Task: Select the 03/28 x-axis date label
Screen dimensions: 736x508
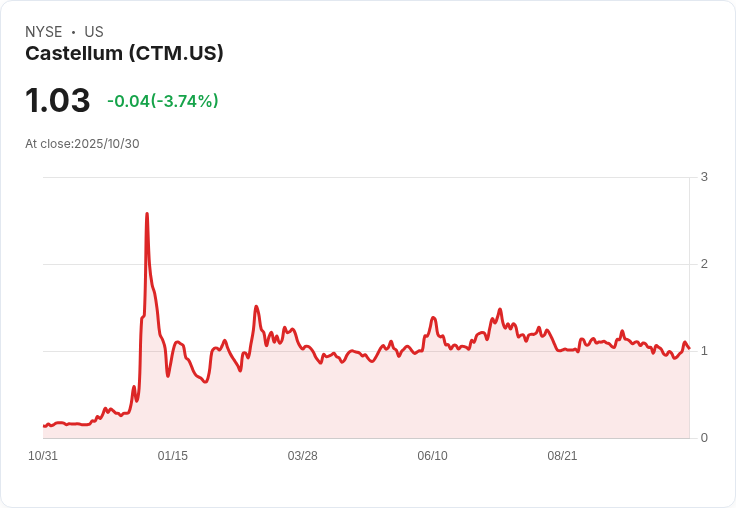Action: pyautogui.click(x=302, y=455)
